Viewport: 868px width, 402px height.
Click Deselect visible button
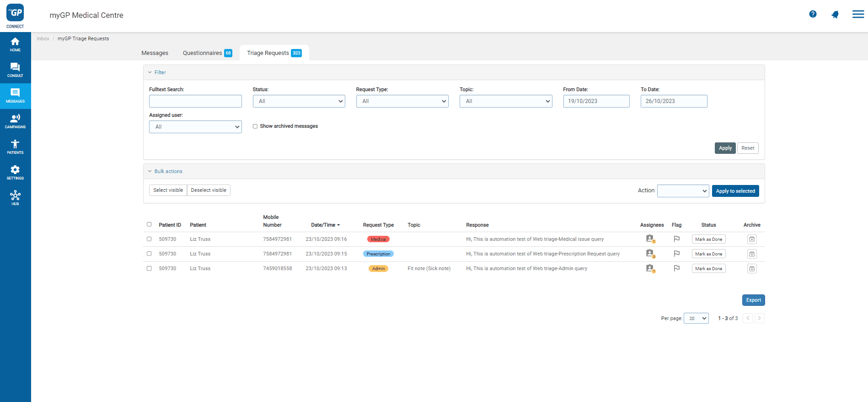click(x=209, y=190)
